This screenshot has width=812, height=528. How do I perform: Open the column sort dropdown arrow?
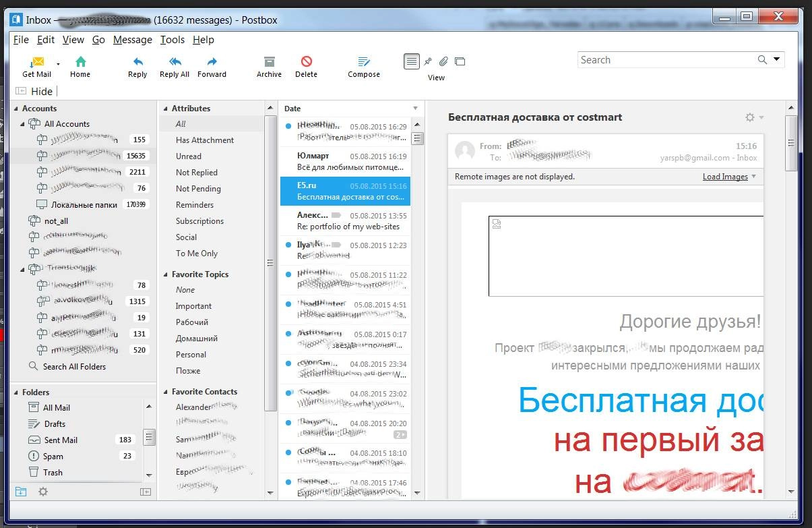tap(415, 109)
